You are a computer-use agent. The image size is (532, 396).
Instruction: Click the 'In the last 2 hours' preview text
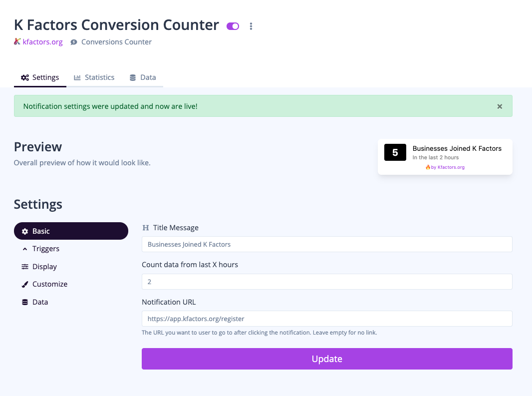[436, 158]
